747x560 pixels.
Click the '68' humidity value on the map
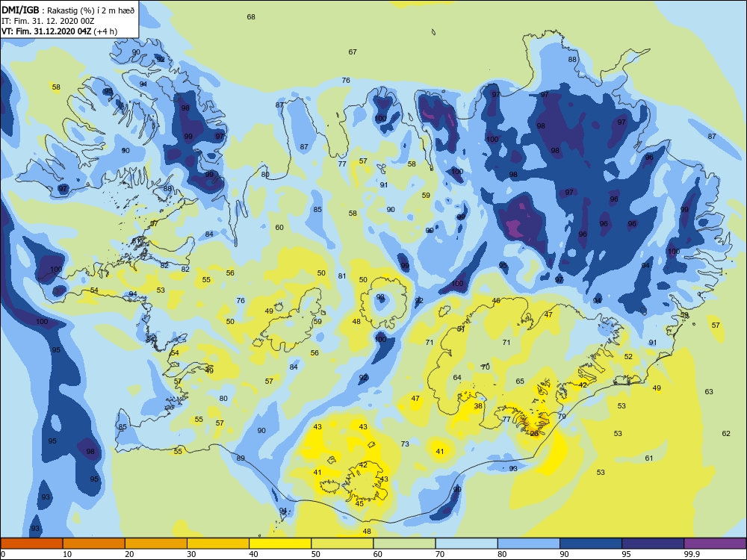tap(251, 16)
